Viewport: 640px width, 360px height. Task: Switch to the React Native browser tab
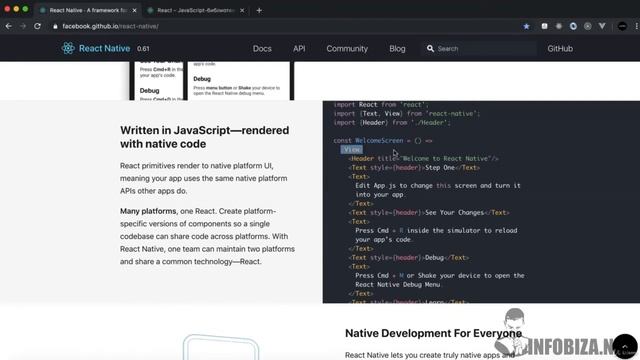pos(88,10)
